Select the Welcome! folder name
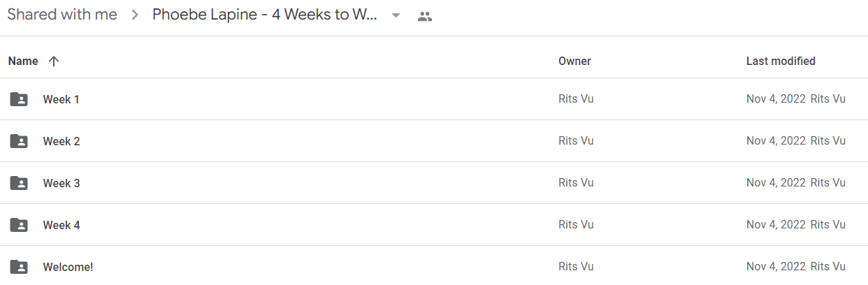The image size is (868, 285). coord(68,267)
